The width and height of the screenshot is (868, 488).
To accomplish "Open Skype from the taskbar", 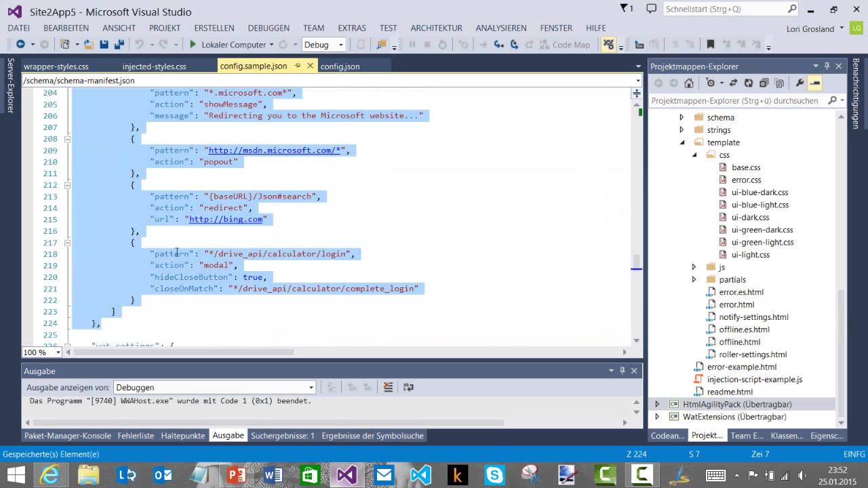I will (x=494, y=474).
